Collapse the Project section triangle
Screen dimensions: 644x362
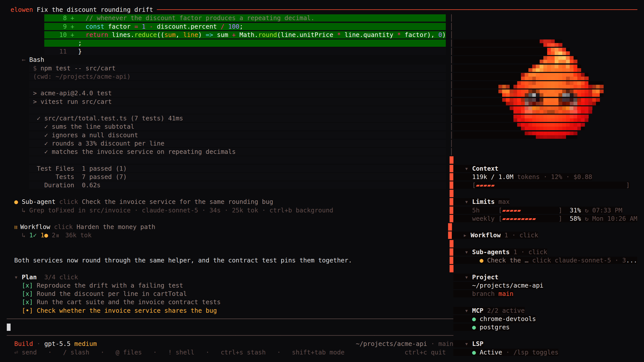466,277
